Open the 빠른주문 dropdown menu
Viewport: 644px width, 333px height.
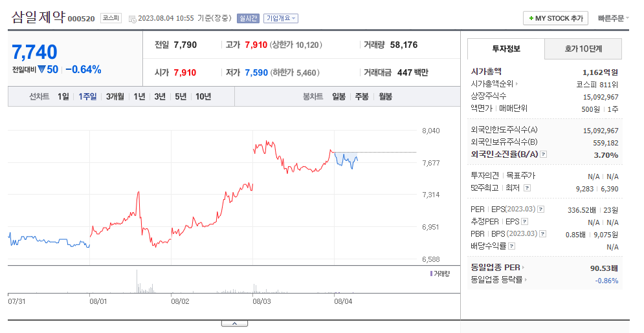tap(613, 19)
